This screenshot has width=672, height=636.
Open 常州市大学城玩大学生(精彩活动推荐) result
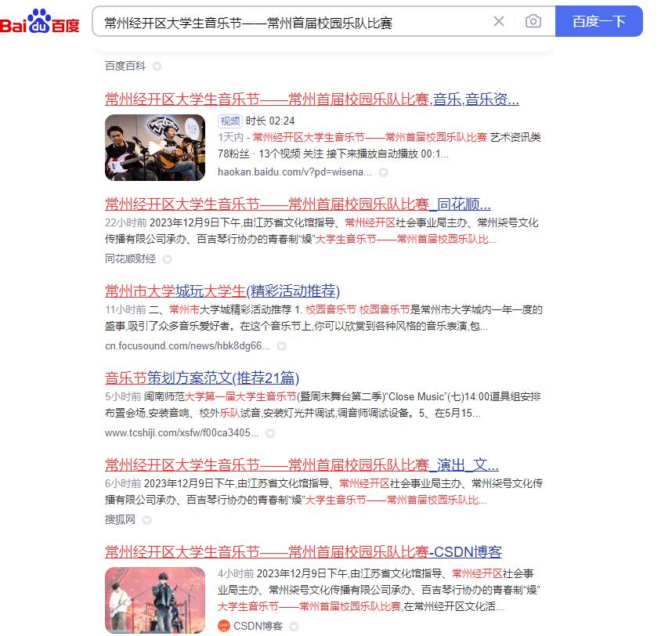pyautogui.click(x=222, y=291)
